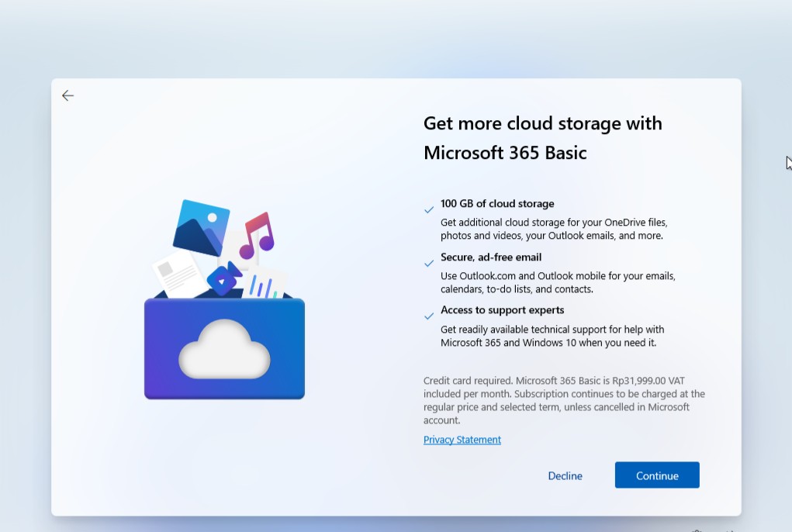The height and width of the screenshot is (532, 792).
Task: Click the text document page icon
Action: click(x=178, y=272)
